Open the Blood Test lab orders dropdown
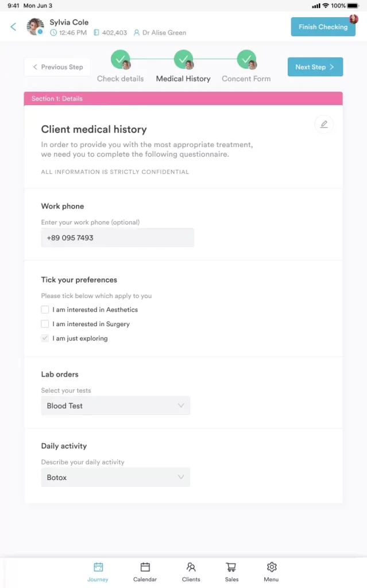 coord(115,405)
